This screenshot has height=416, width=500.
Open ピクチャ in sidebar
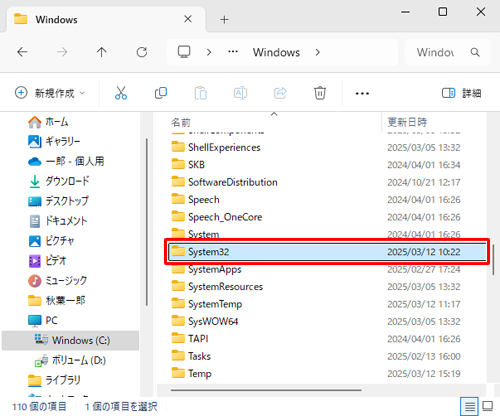pyautogui.click(x=51, y=241)
